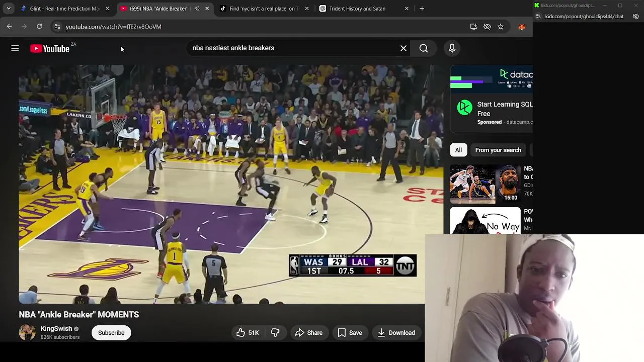Save the video to a playlist
Viewport: 644px width, 362px height.
click(x=350, y=332)
